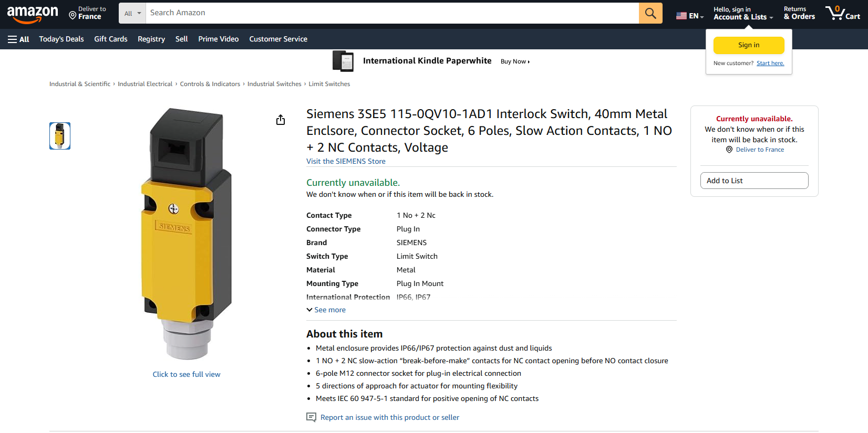This screenshot has width=868, height=433.
Task: Click the search magnifier button
Action: 650,13
